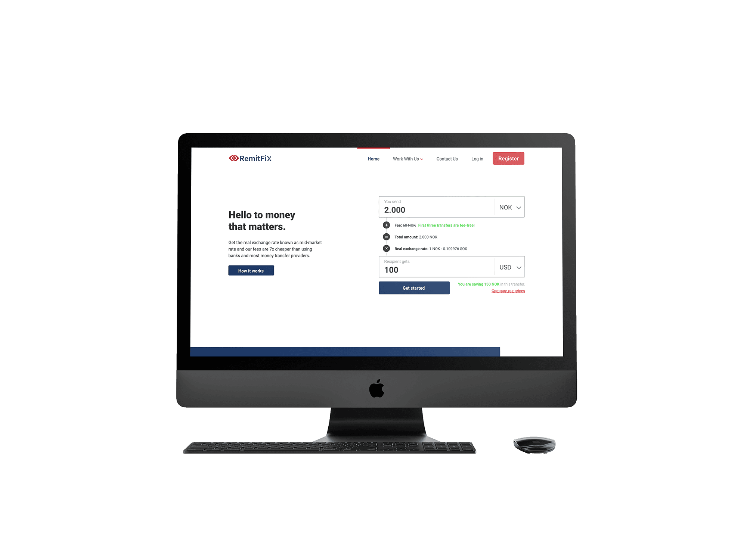
Task: Click the 'Work With Us' dropdown chevron
Action: coord(423,159)
